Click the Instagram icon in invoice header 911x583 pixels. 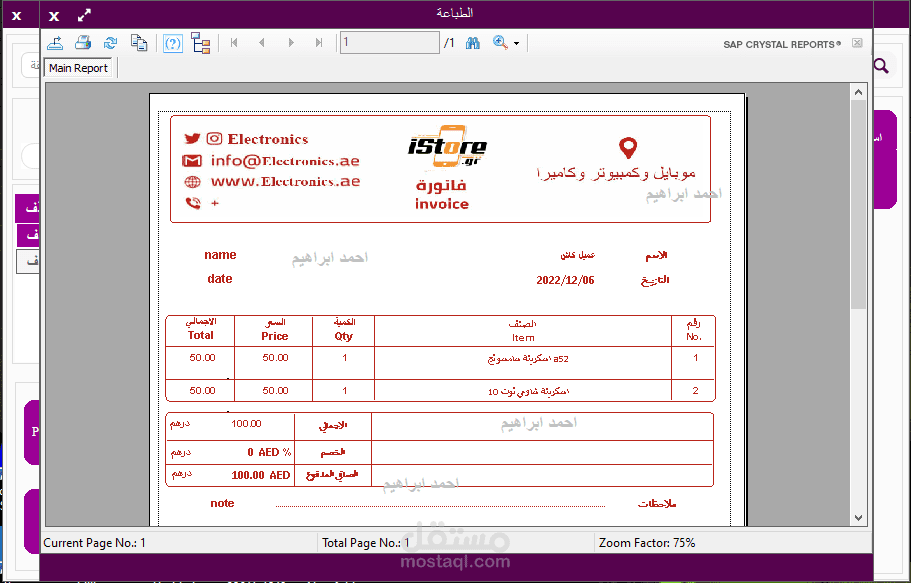point(214,138)
